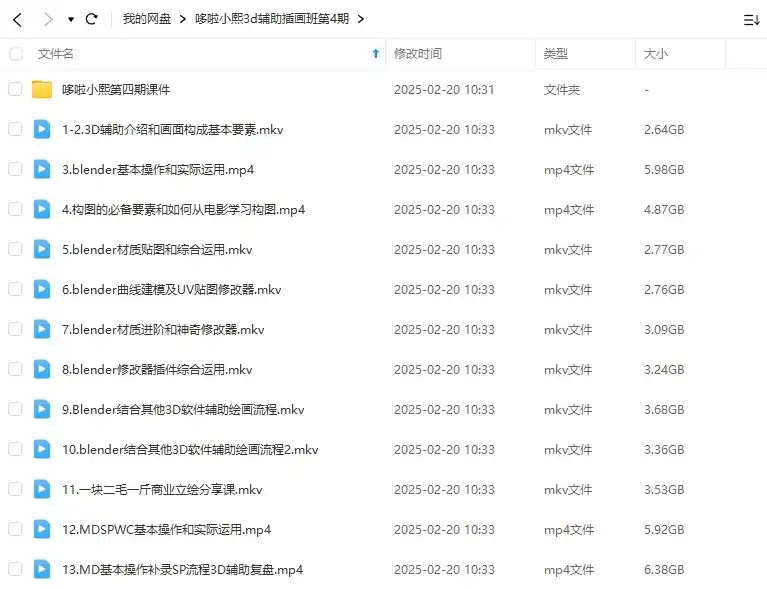Open 1-2.3D辅助介绍和画面构成基本要素.mkv
This screenshot has height=589, width=767.
172,130
